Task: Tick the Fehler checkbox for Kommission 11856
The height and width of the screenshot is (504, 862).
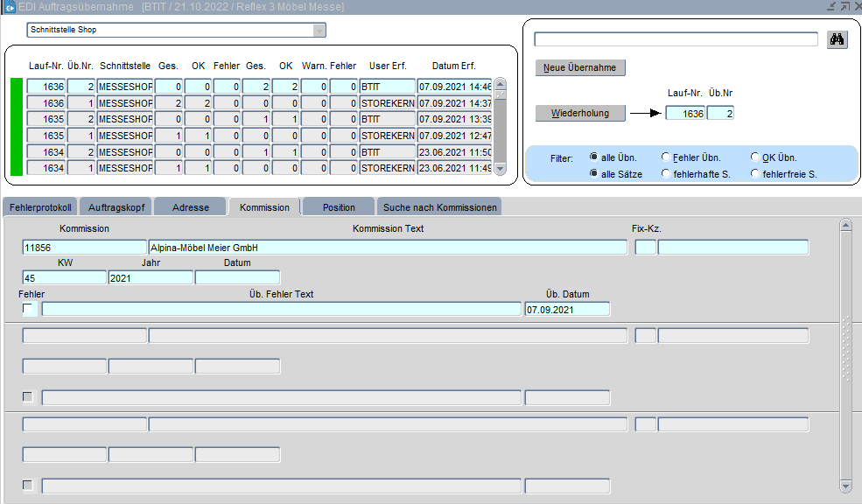Action: pos(28,309)
